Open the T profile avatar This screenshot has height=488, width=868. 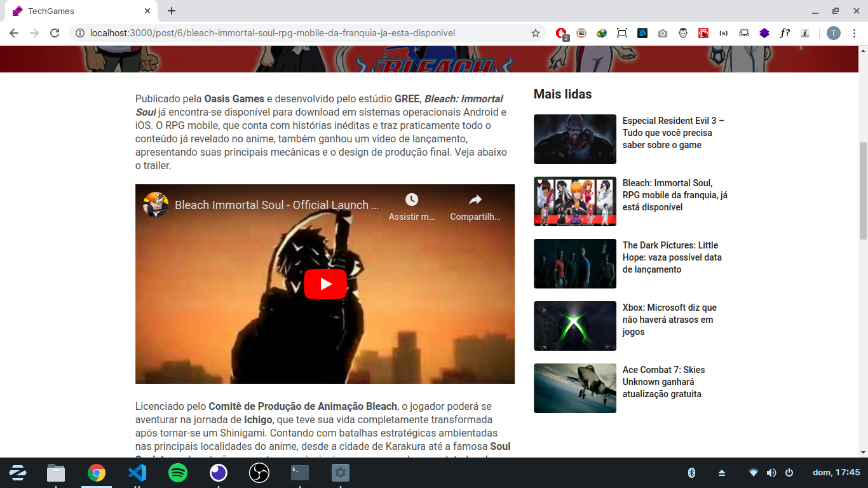coord(834,33)
